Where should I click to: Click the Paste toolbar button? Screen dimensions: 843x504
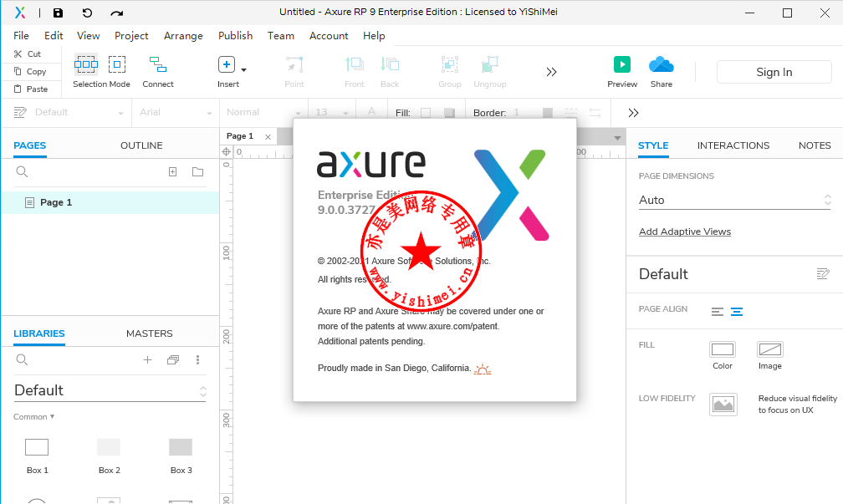tap(31, 89)
